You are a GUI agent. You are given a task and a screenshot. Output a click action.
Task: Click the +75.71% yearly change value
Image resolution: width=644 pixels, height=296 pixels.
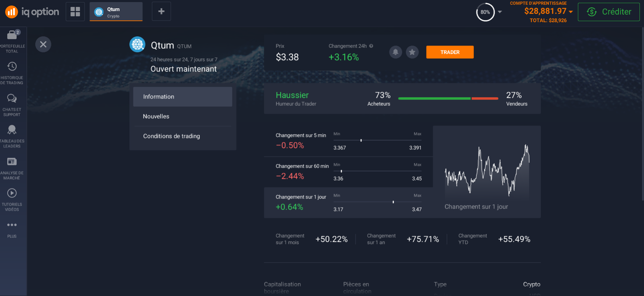tap(423, 239)
